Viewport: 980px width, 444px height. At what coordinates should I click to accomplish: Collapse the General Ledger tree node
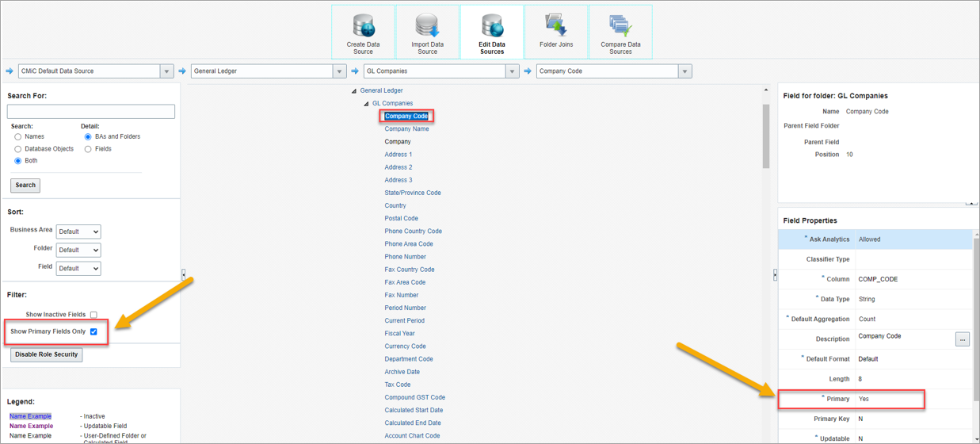[x=354, y=91]
